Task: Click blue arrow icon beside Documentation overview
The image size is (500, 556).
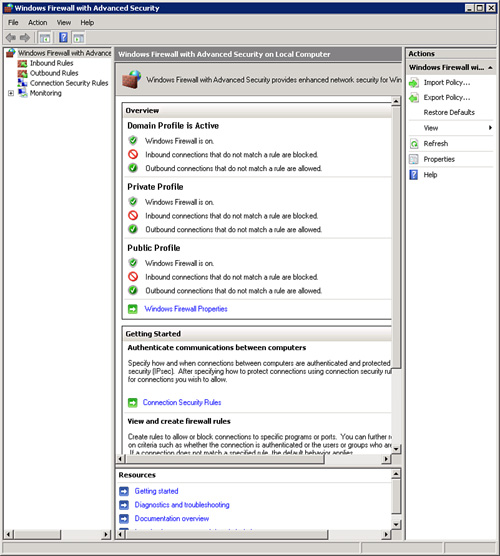Action: tap(124, 519)
